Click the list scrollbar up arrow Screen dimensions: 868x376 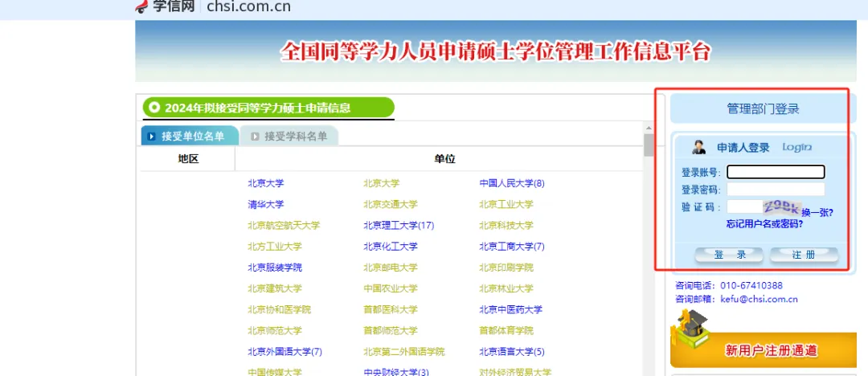(x=649, y=129)
